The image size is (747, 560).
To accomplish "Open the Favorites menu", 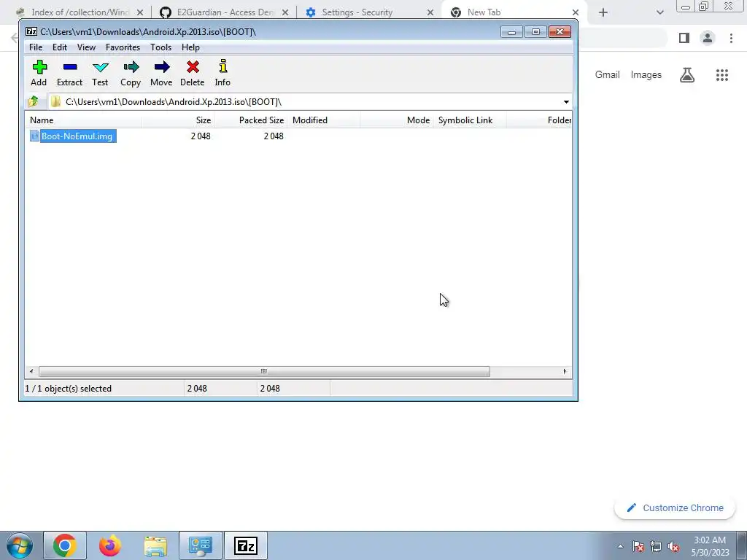I will [x=123, y=47].
